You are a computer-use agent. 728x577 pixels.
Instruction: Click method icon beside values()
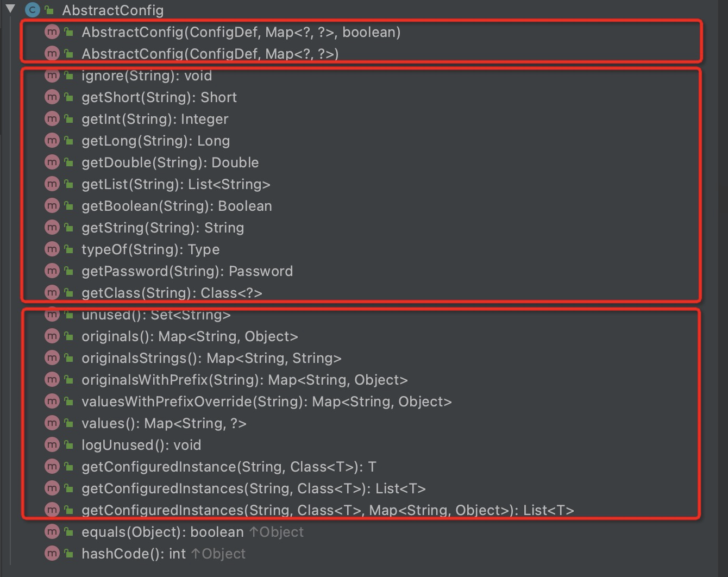pyautogui.click(x=52, y=423)
